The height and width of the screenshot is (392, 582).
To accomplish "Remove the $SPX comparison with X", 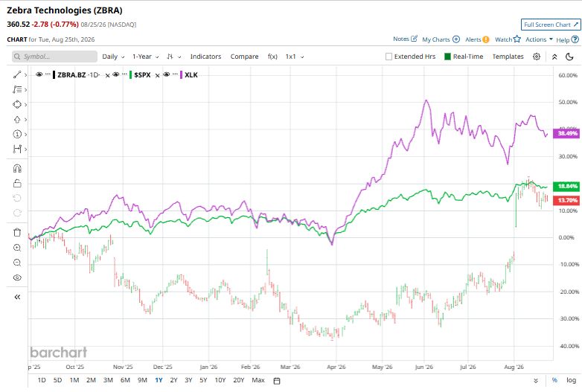I will coord(157,75).
